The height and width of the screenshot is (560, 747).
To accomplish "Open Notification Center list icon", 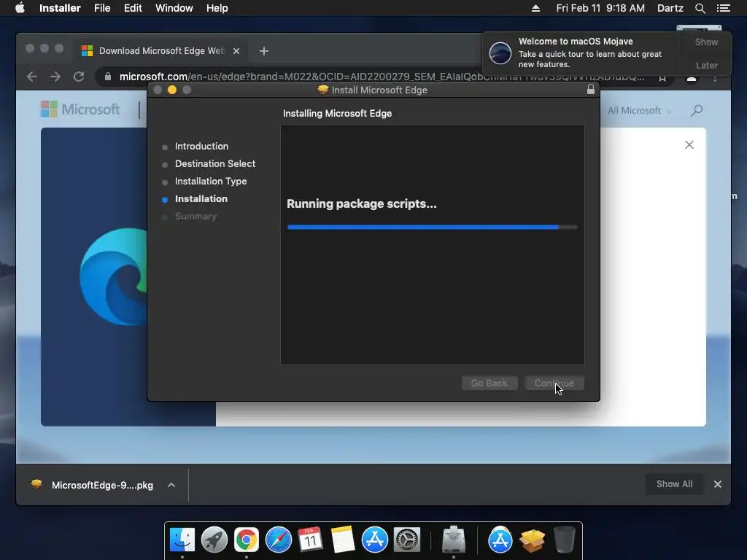I will click(x=723, y=8).
